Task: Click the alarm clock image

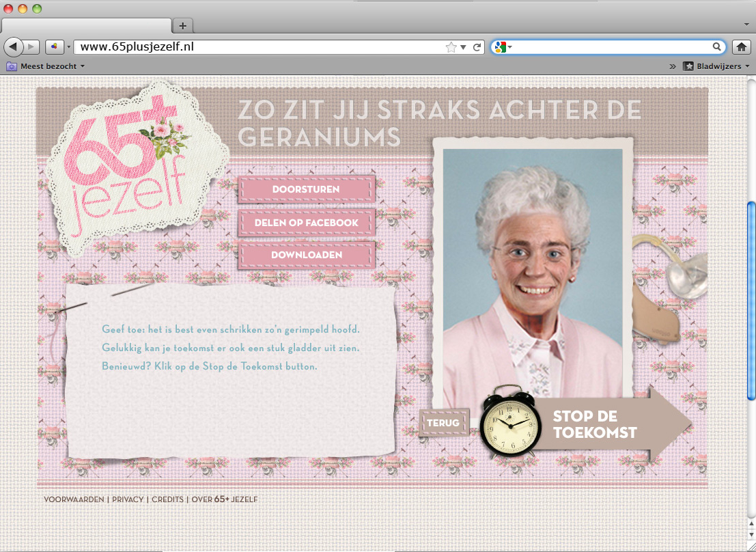Action: click(x=508, y=425)
